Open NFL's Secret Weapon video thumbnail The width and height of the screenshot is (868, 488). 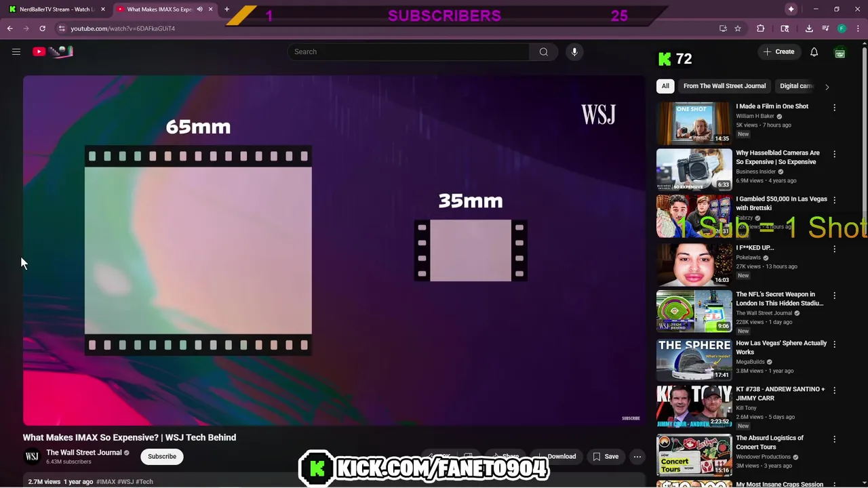694,311
